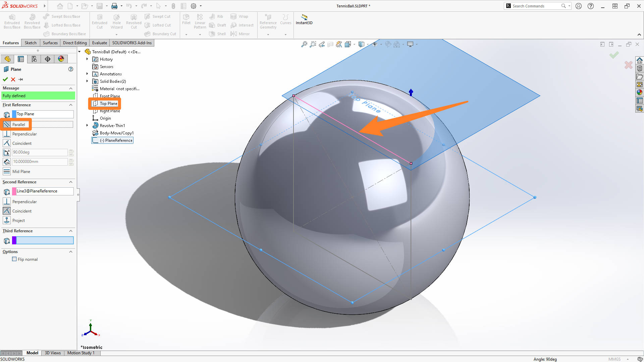Open the Motion Study 1 tab

pos(81,353)
